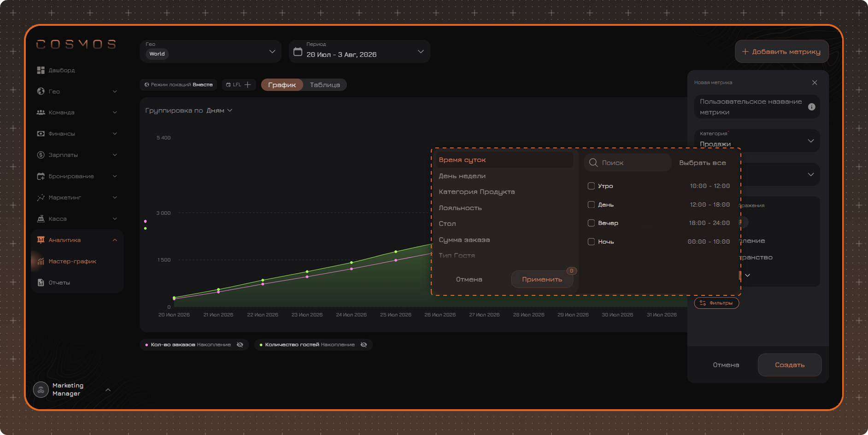The image size is (868, 435).
Task: Click Выбрать все link
Action: (x=703, y=163)
